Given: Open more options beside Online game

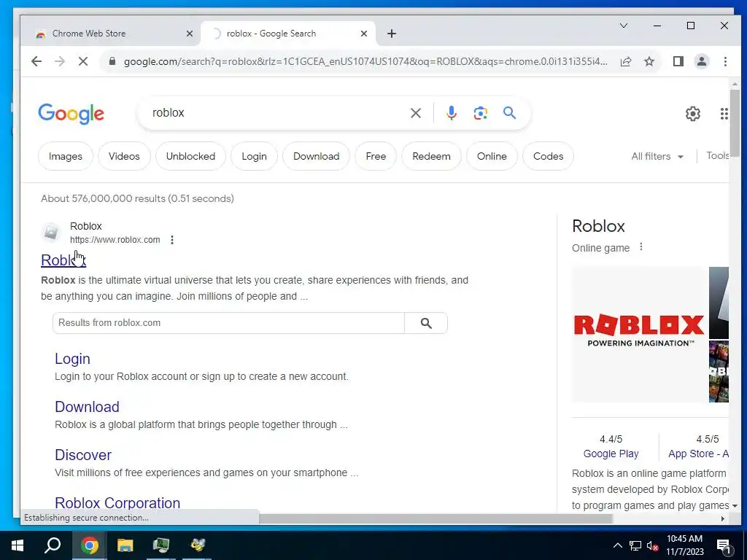Looking at the screenshot, I should pyautogui.click(x=641, y=247).
